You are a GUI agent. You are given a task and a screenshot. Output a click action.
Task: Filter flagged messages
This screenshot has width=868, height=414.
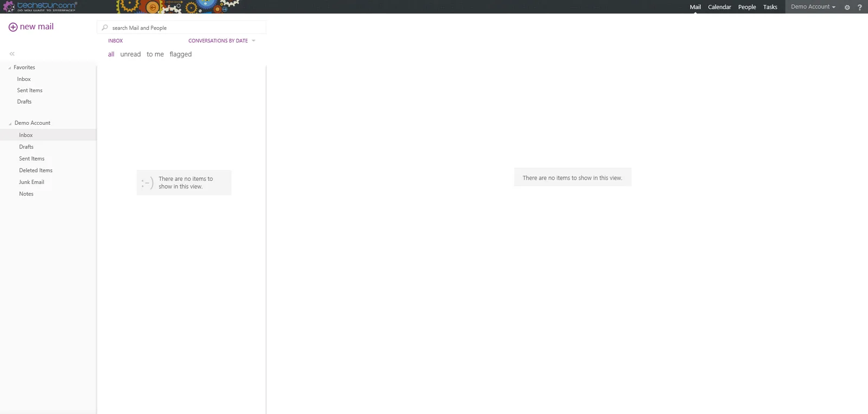(181, 54)
